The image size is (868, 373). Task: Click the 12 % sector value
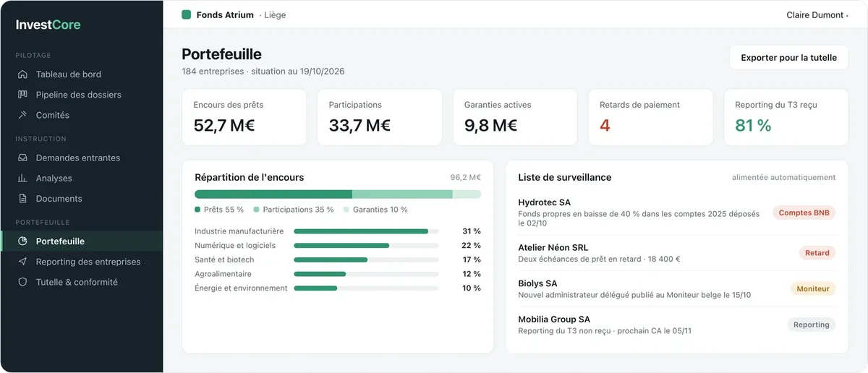point(472,274)
